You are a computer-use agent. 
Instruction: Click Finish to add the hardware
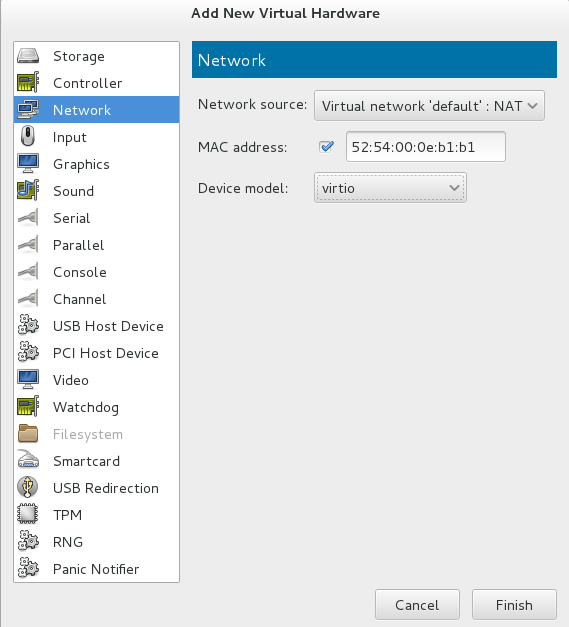pos(514,604)
